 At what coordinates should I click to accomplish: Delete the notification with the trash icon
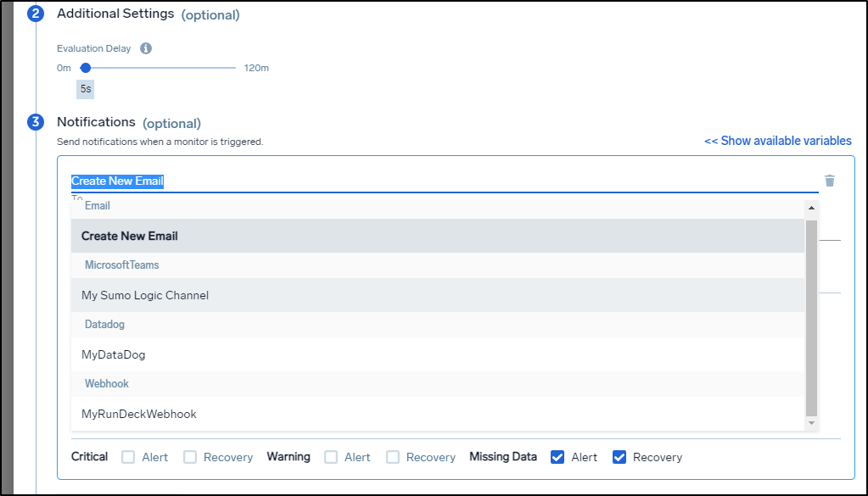tap(829, 181)
